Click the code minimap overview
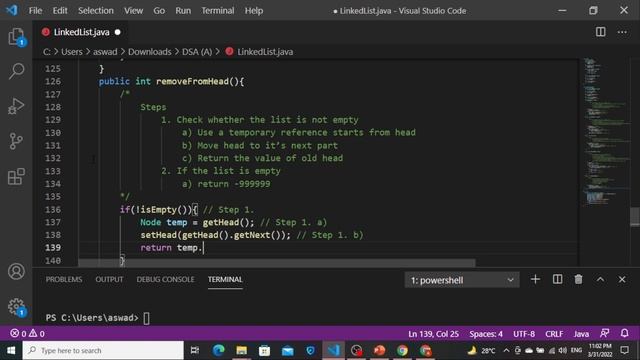This screenshot has height=360, width=640. coord(605,131)
